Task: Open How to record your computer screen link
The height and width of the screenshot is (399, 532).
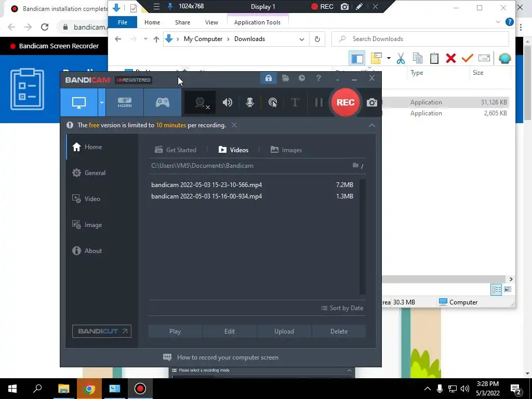Action: [221, 357]
